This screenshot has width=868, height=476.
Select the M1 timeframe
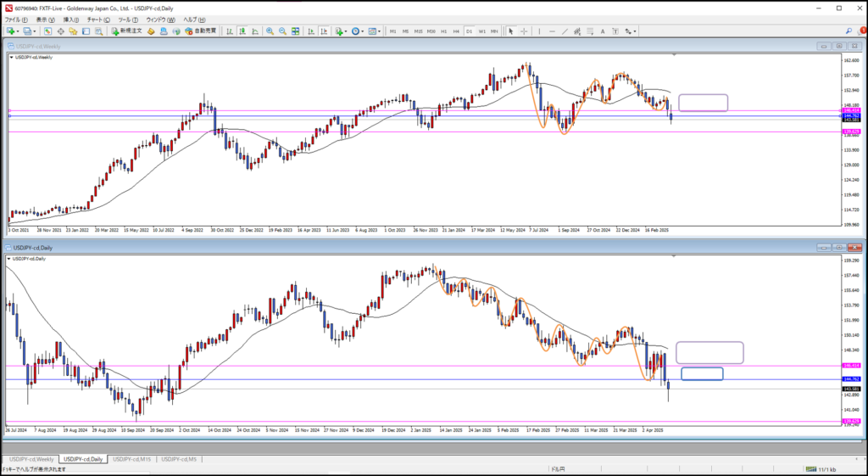pos(393,31)
